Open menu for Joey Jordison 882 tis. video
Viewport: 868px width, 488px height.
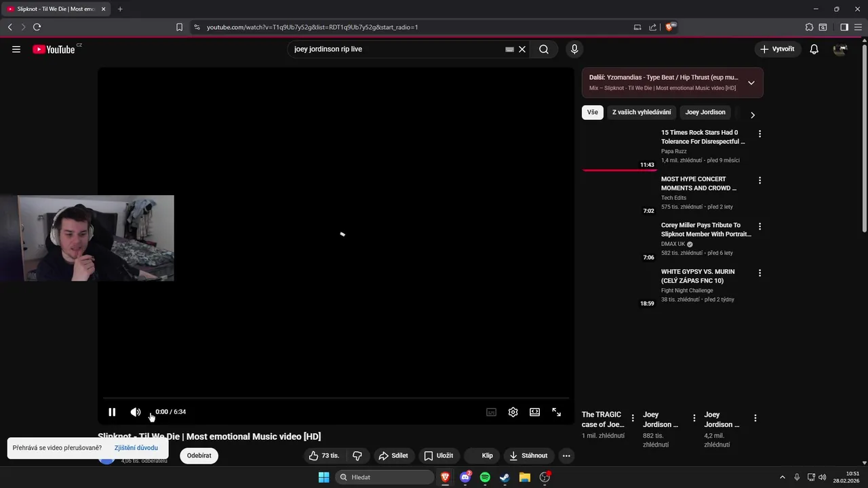[x=694, y=418]
